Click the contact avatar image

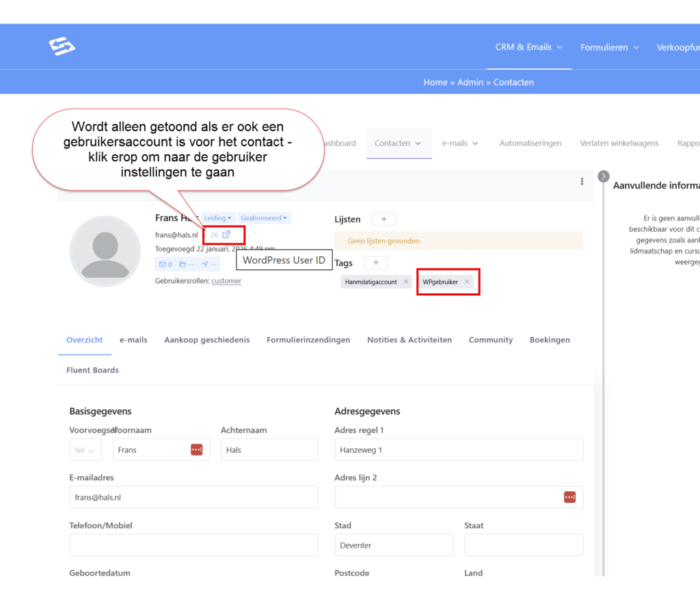(x=105, y=251)
